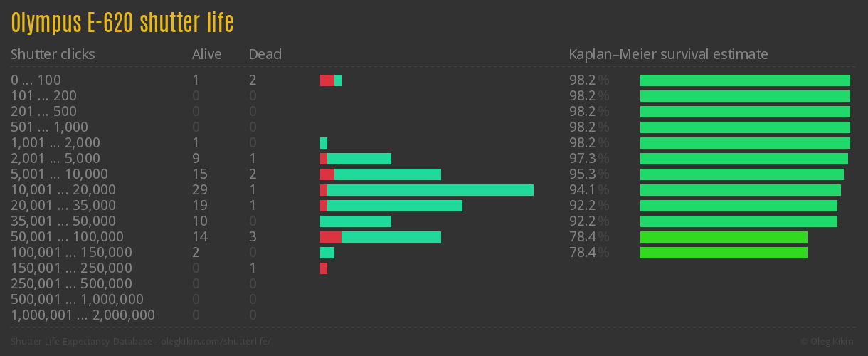This screenshot has height=356, width=868.
Task: Click the teal bar for 35,001–50,000 clicks
Action: click(x=356, y=221)
